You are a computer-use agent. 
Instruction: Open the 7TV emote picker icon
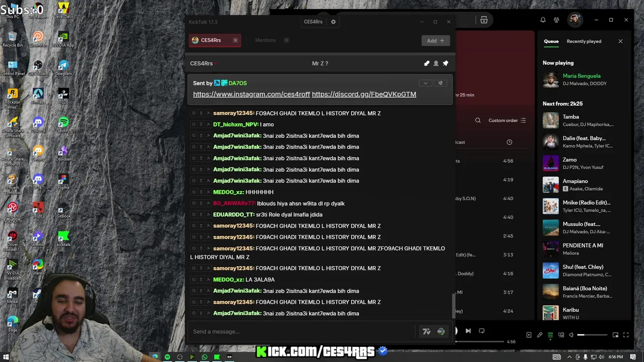427,331
